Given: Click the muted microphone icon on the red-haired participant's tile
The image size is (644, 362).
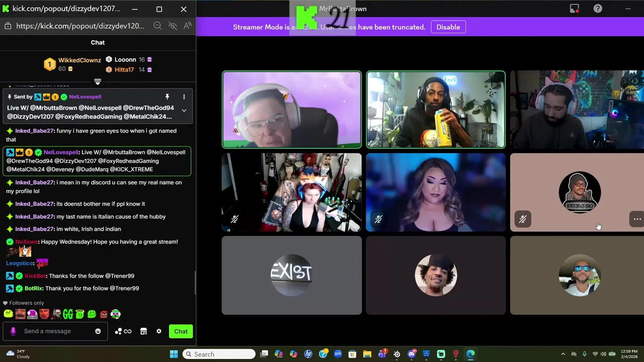Looking at the screenshot, I should click(x=234, y=219).
